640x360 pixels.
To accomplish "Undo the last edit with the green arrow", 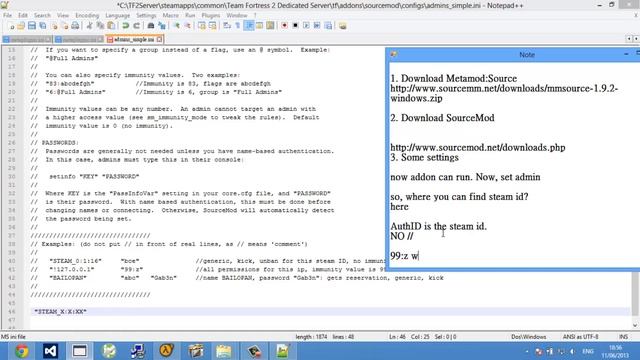I will pos(125,26).
